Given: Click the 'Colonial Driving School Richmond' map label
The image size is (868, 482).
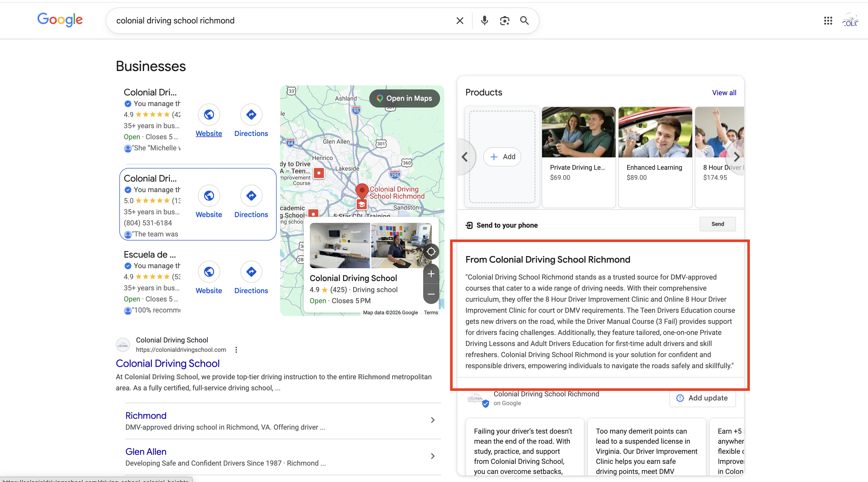Looking at the screenshot, I should coord(397,193).
